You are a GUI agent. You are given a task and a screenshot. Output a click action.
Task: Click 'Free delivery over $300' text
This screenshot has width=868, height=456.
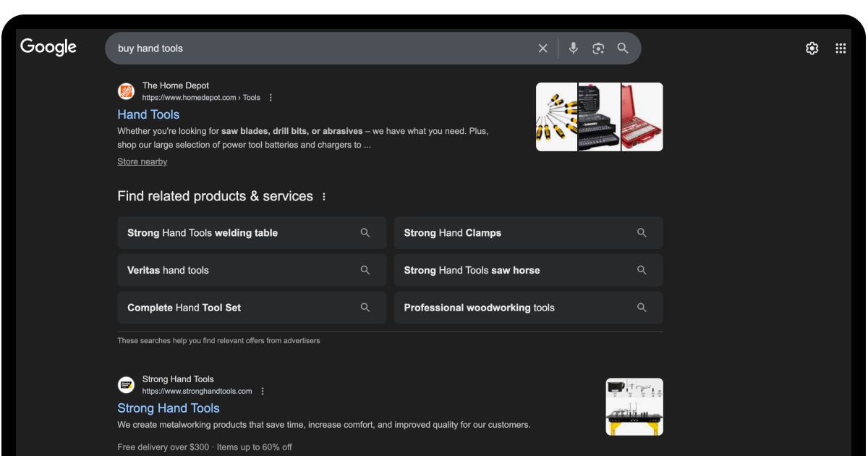(163, 447)
